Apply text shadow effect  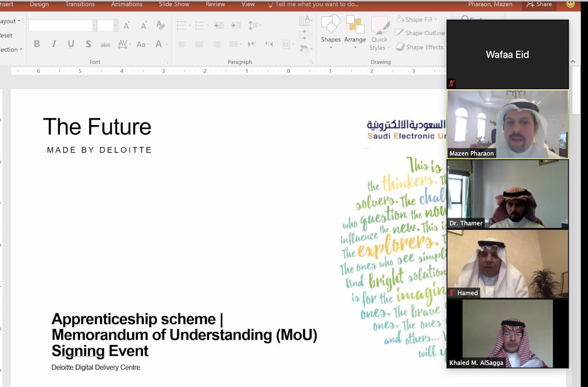tap(88, 44)
